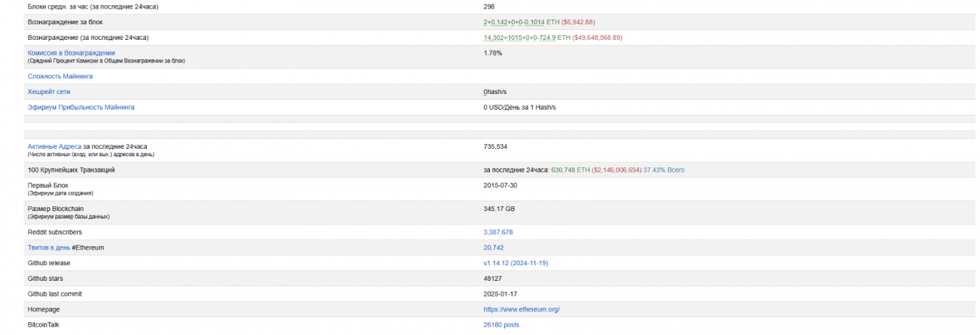Image resolution: width=980 pixels, height=335 pixels.
Task: Open the Сложность Майнинга link
Action: (60, 76)
